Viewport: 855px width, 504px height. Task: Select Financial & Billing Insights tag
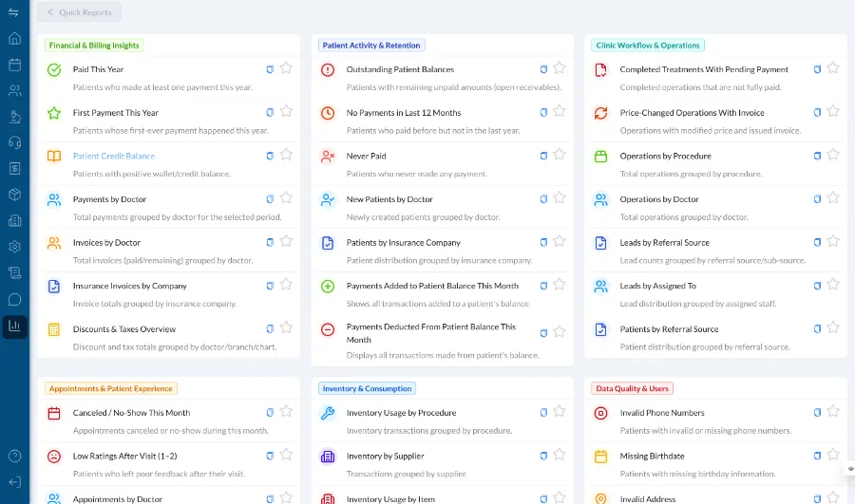(94, 46)
